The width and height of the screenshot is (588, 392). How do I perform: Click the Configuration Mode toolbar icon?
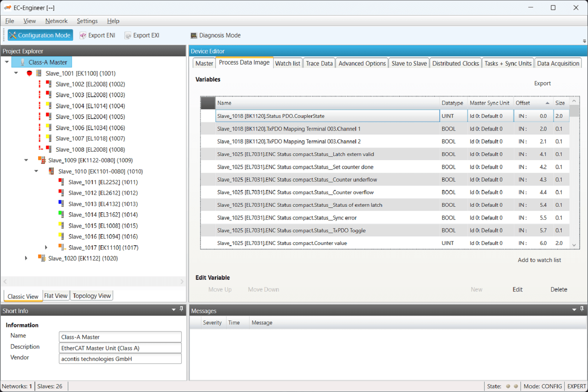(x=13, y=35)
